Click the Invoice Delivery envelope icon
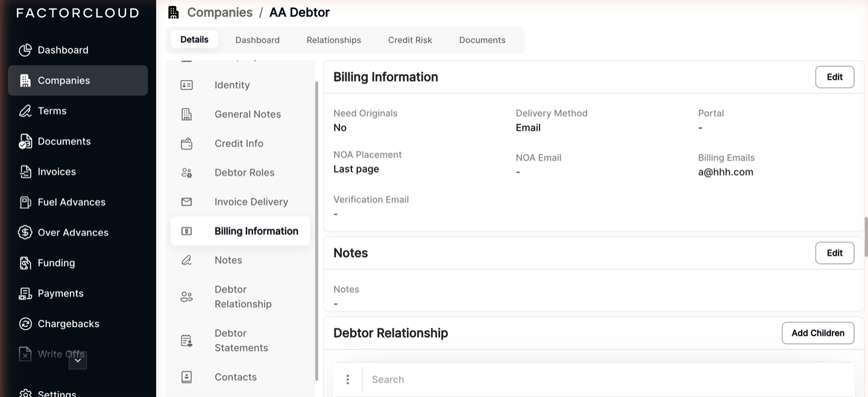Viewport: 868px width, 397px height. (187, 202)
